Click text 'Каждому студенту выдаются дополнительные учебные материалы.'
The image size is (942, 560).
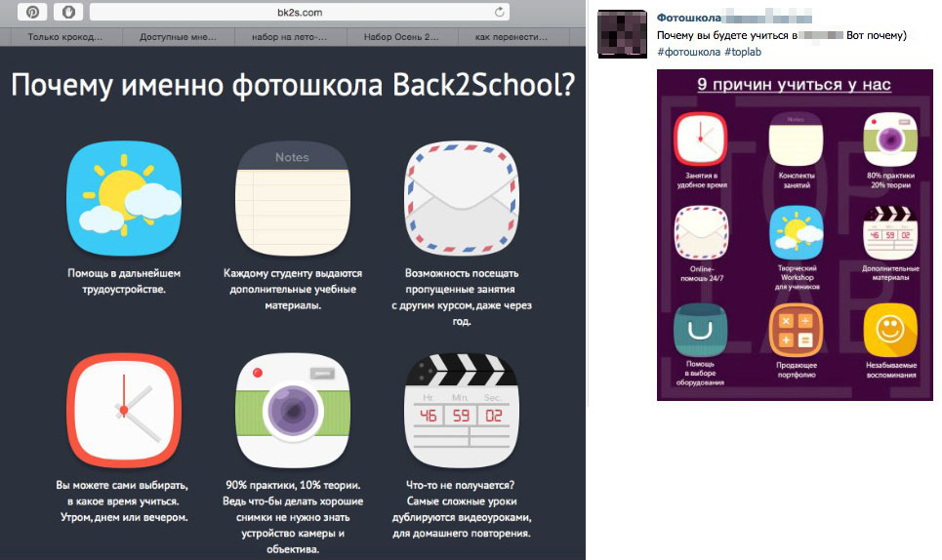(x=293, y=290)
